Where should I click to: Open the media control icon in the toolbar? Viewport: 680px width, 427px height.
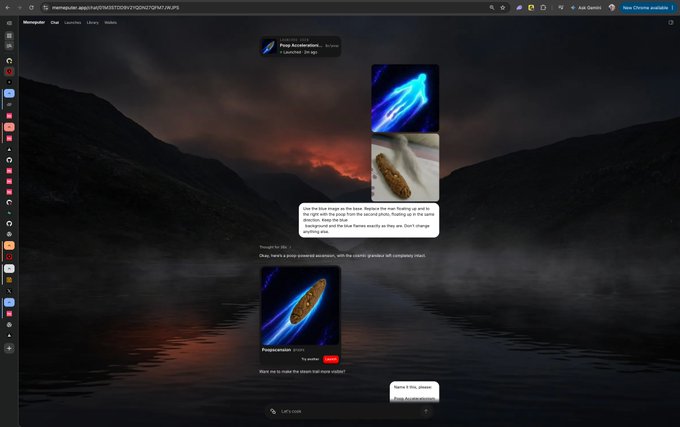click(561, 8)
